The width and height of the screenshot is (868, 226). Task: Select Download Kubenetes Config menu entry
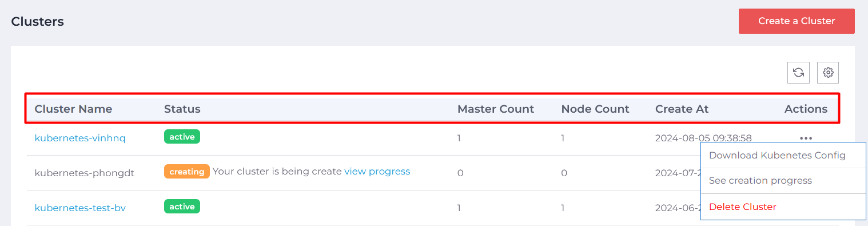tap(777, 155)
